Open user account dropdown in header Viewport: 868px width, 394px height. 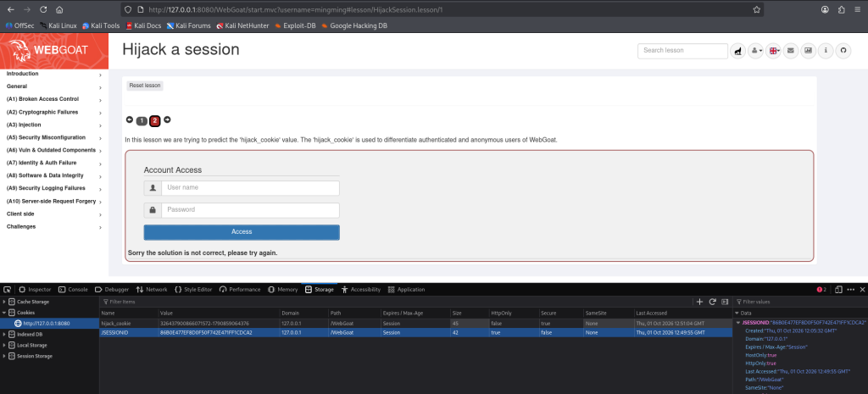(755, 50)
